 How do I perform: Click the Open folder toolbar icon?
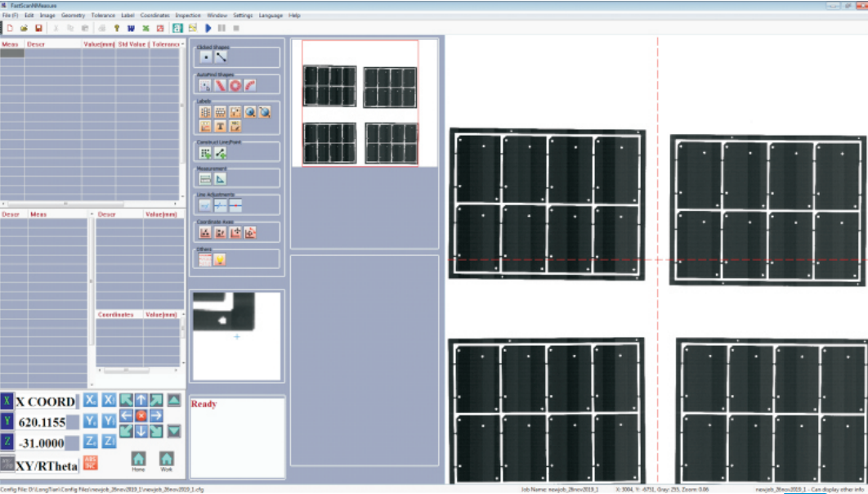[24, 29]
